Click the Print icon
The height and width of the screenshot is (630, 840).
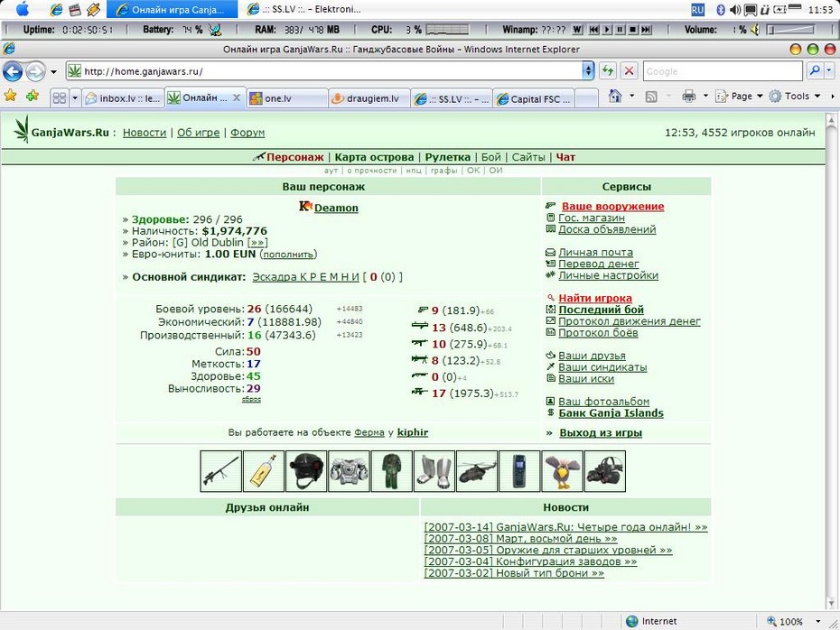689,97
